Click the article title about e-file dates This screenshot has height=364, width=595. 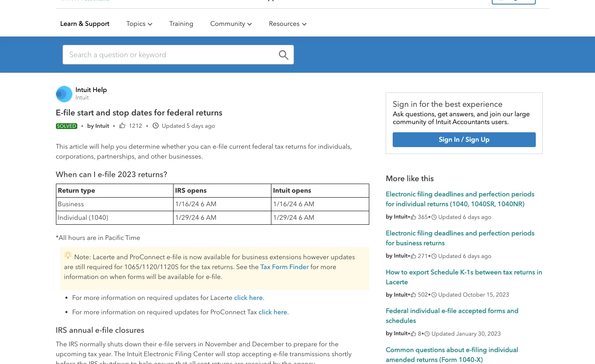click(x=139, y=113)
